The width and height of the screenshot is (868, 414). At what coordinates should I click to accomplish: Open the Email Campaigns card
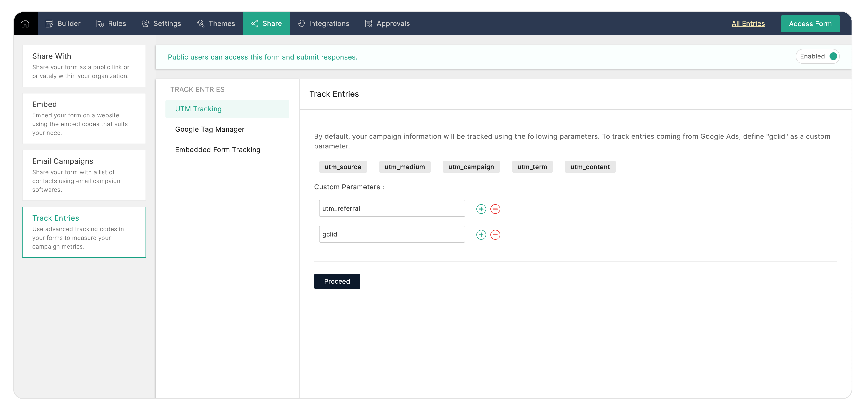coord(84,175)
